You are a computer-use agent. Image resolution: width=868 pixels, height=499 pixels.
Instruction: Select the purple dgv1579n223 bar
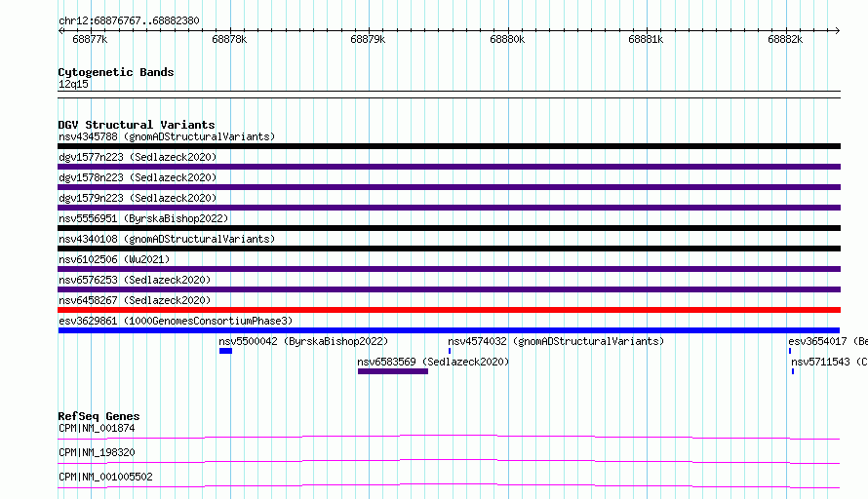click(x=449, y=208)
